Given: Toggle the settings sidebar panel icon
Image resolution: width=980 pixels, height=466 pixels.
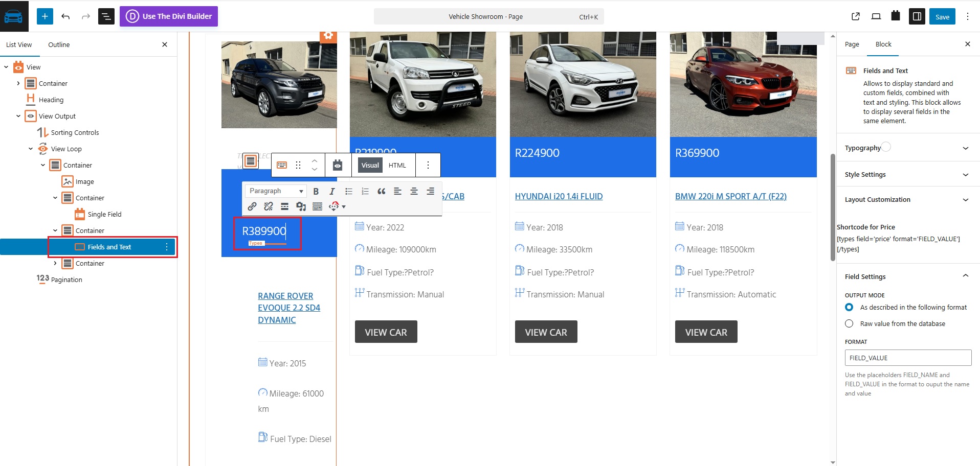Looking at the screenshot, I should (x=917, y=16).
